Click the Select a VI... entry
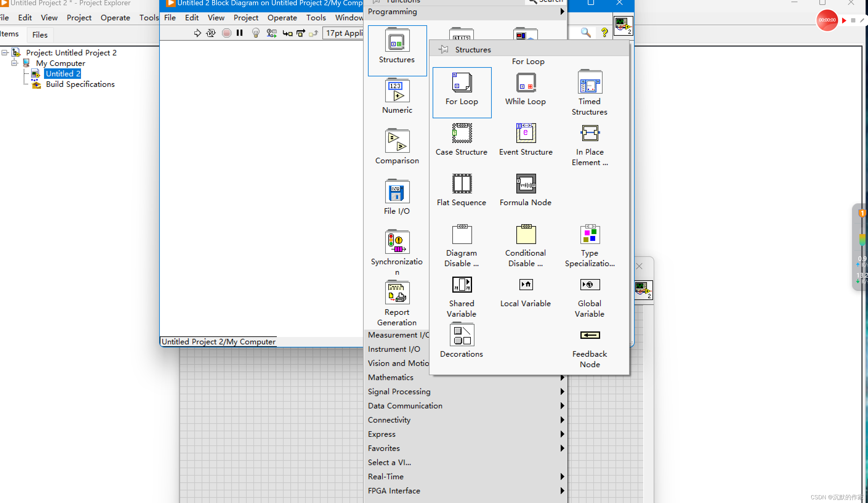This screenshot has width=868, height=503. click(389, 462)
